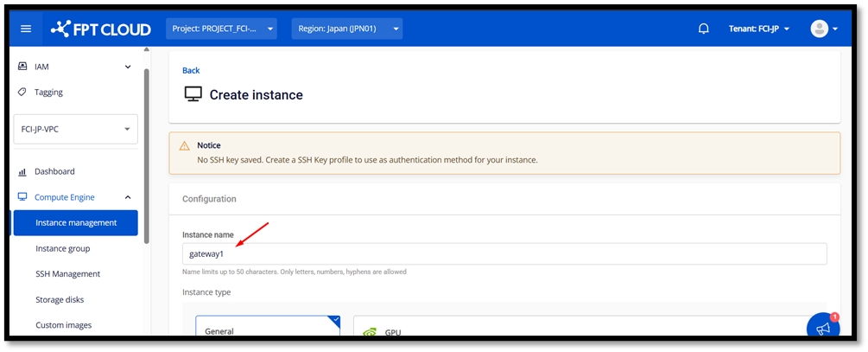Open the Region Japan dropdown
The height and width of the screenshot is (352, 868).
[347, 29]
